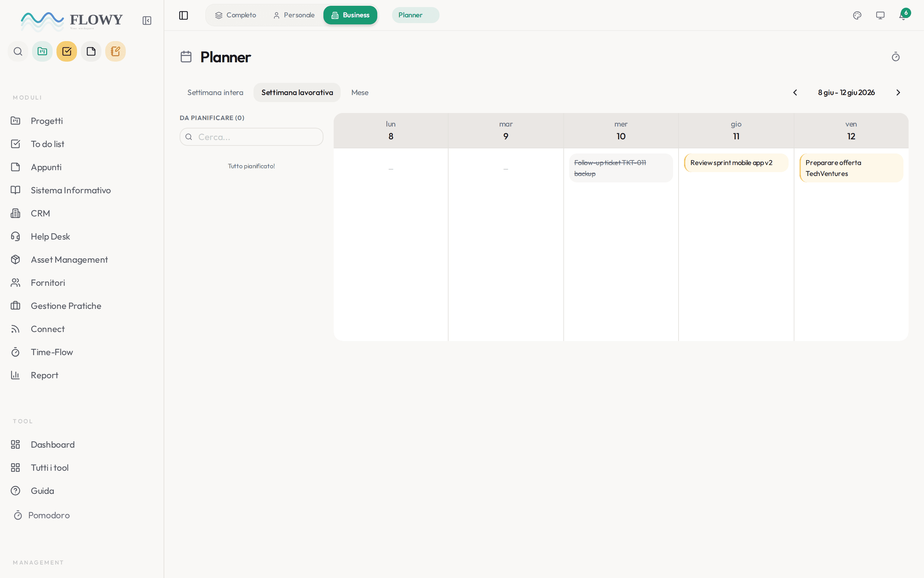Open Progetti module
Viewport: 924px width, 578px height.
click(x=82, y=121)
